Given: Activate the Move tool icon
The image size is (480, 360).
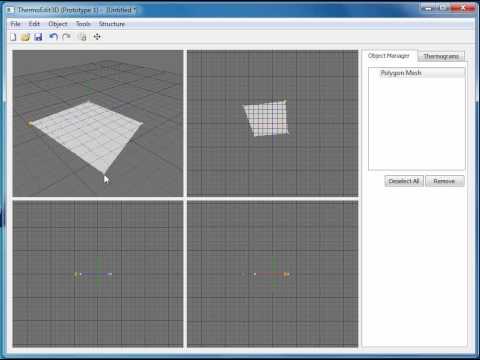Looking at the screenshot, I should pos(97,37).
